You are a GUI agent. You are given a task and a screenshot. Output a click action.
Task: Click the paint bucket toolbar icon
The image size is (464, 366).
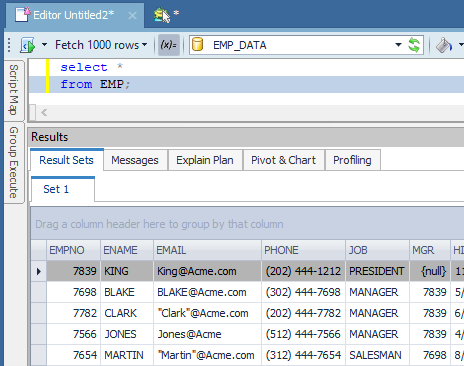click(x=444, y=45)
